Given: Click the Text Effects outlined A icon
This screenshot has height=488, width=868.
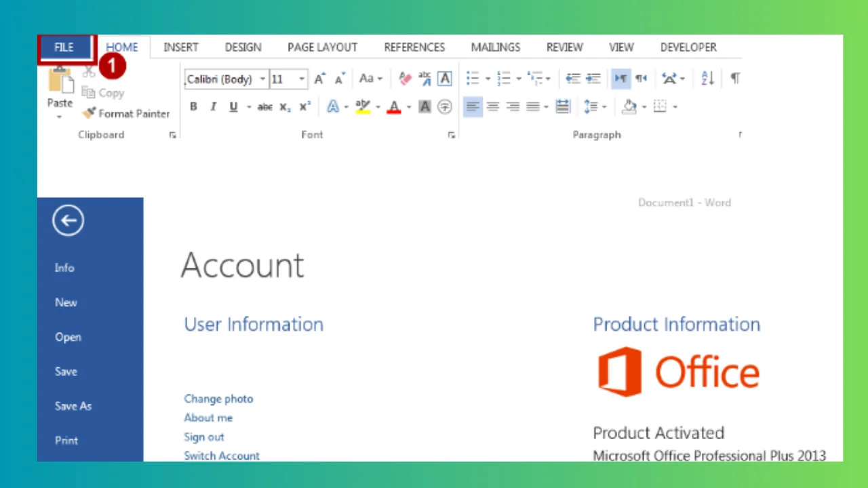Looking at the screenshot, I should coord(333,106).
